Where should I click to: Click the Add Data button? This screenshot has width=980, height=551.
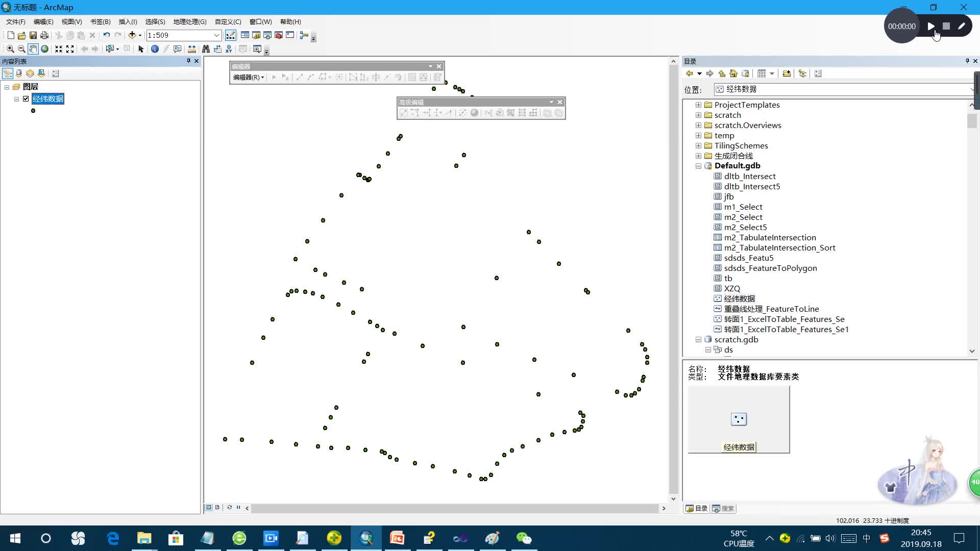pyautogui.click(x=132, y=35)
